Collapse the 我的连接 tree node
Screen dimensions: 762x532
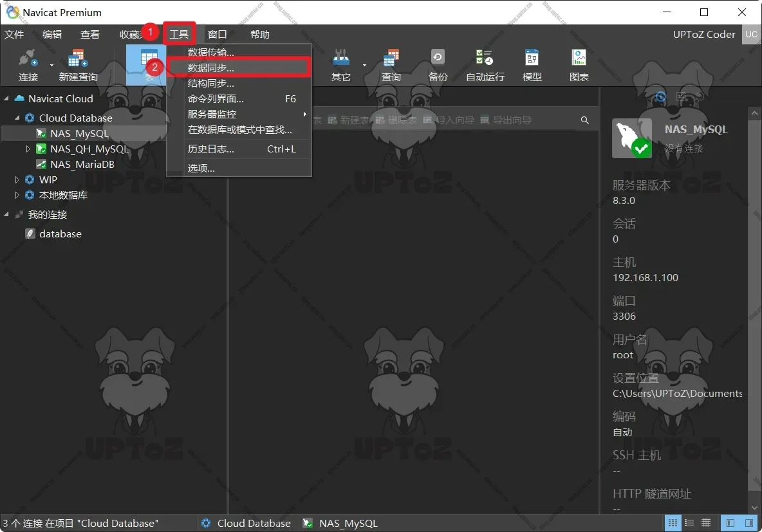click(6, 214)
